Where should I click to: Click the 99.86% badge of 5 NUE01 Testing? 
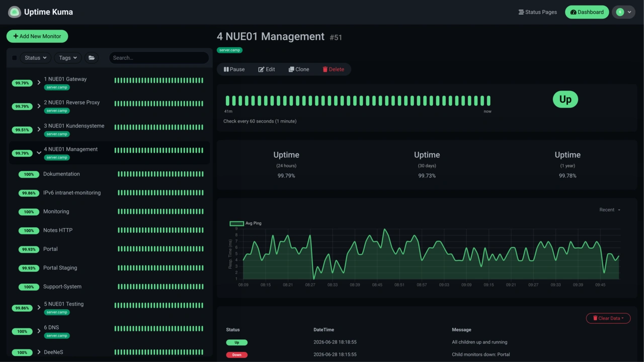(22, 308)
